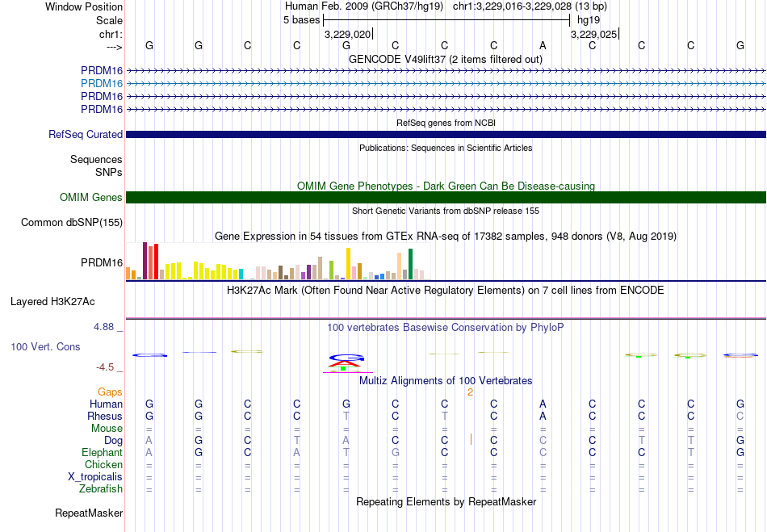
Task: Click the Elephant species label
Action: [103, 453]
